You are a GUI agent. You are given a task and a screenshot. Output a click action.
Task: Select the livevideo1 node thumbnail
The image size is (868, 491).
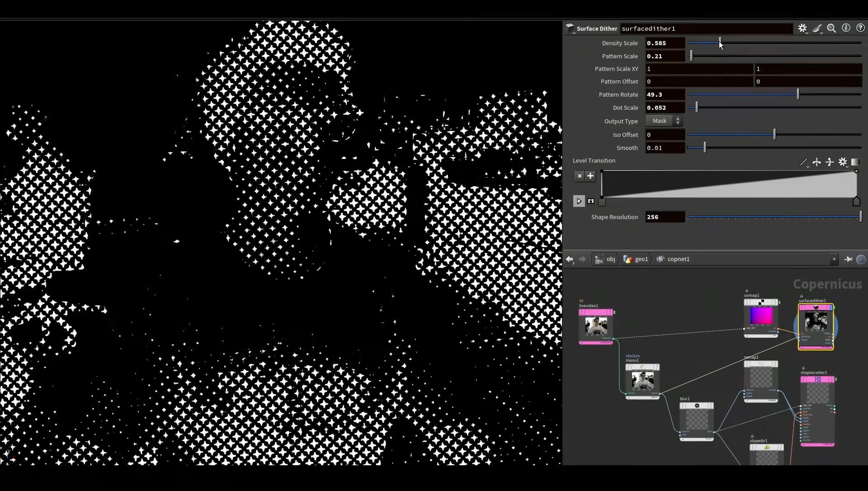tap(596, 326)
